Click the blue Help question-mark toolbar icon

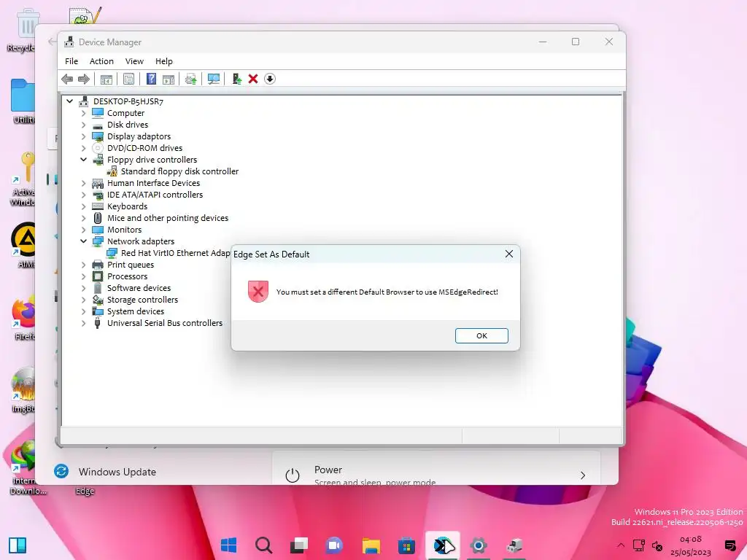pyautogui.click(x=151, y=79)
